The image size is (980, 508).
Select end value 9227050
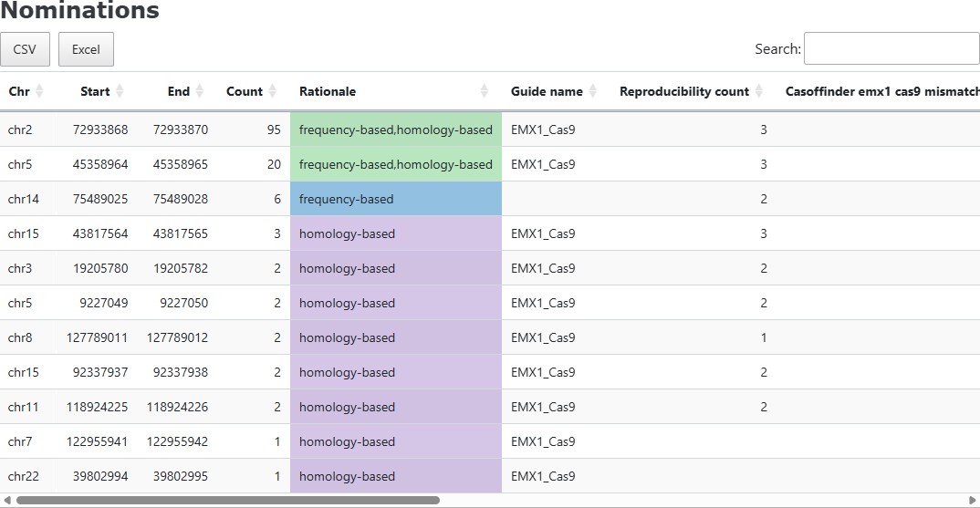point(183,303)
